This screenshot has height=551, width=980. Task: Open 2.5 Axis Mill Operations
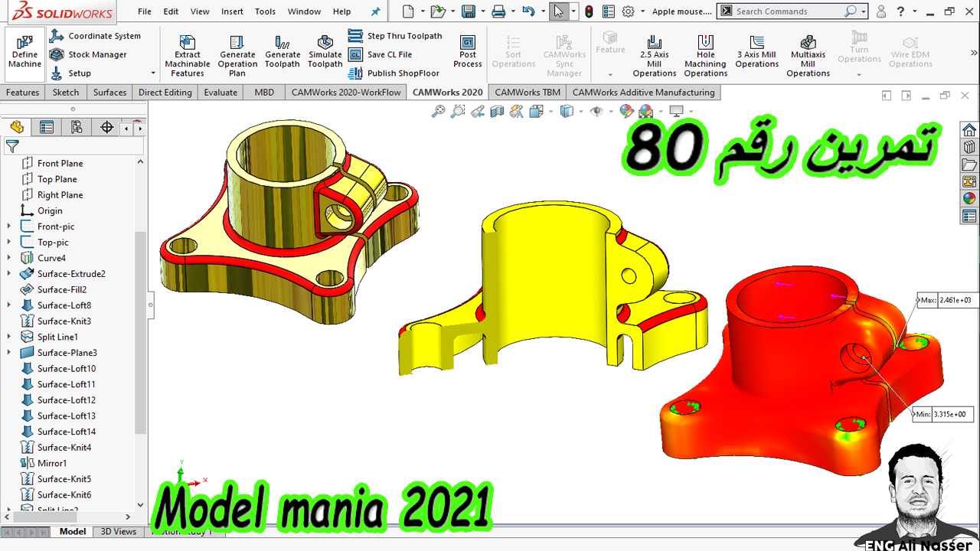coord(655,55)
